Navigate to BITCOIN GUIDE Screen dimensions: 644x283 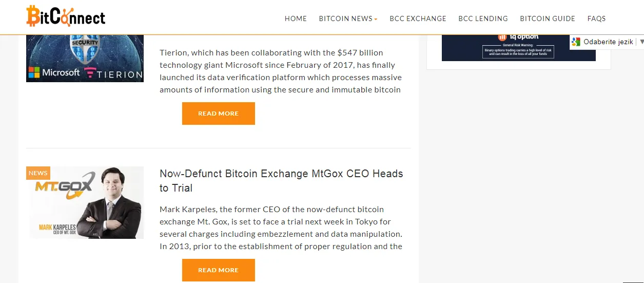tap(548, 18)
